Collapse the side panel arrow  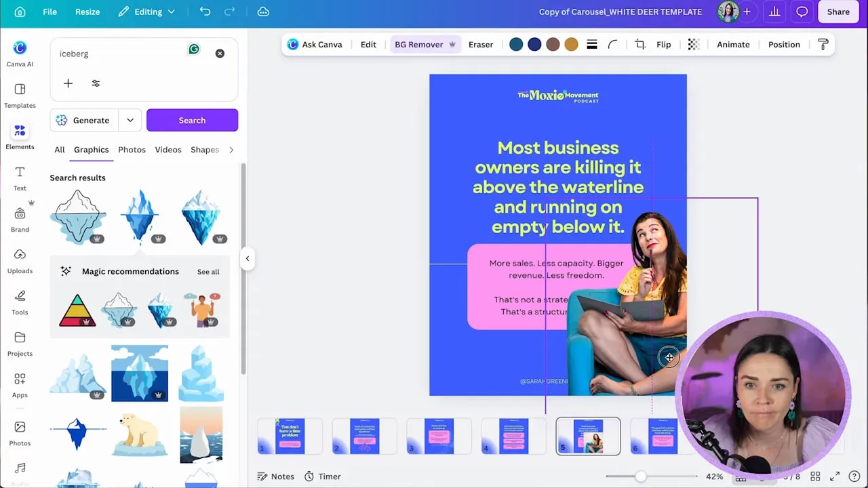(248, 258)
